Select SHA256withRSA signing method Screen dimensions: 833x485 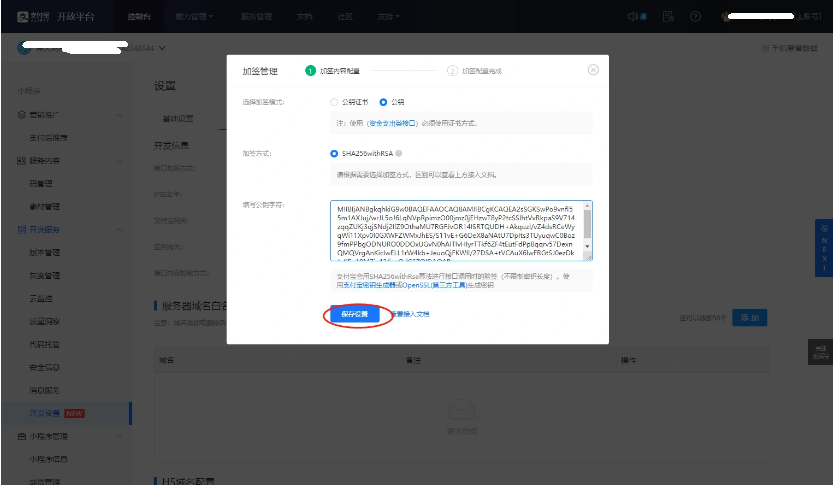point(334,154)
